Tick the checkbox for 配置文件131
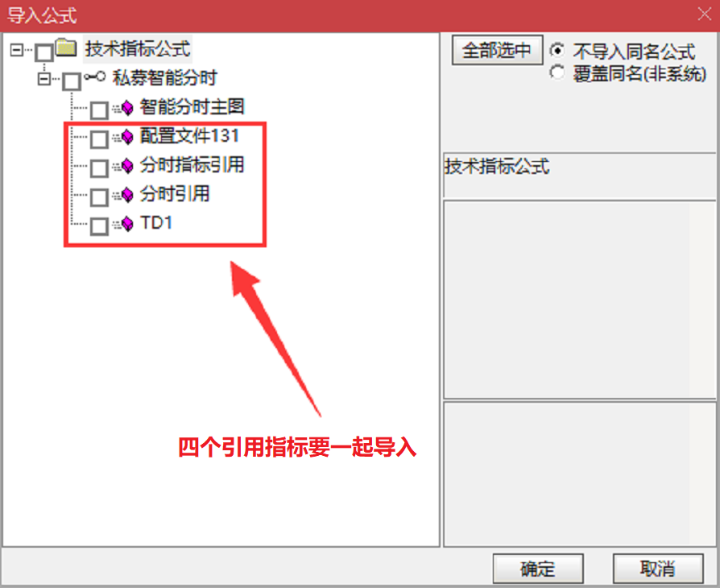This screenshot has height=588, width=720. pyautogui.click(x=99, y=139)
